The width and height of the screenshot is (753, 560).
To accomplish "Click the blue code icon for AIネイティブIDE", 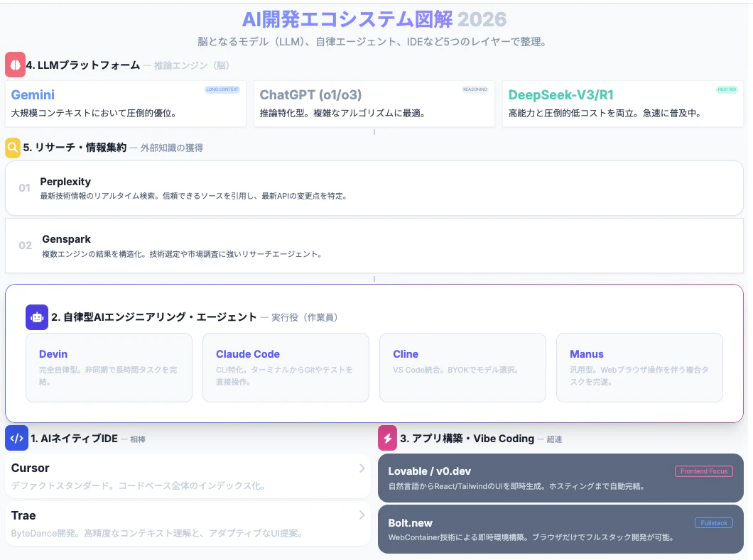I will 17,438.
